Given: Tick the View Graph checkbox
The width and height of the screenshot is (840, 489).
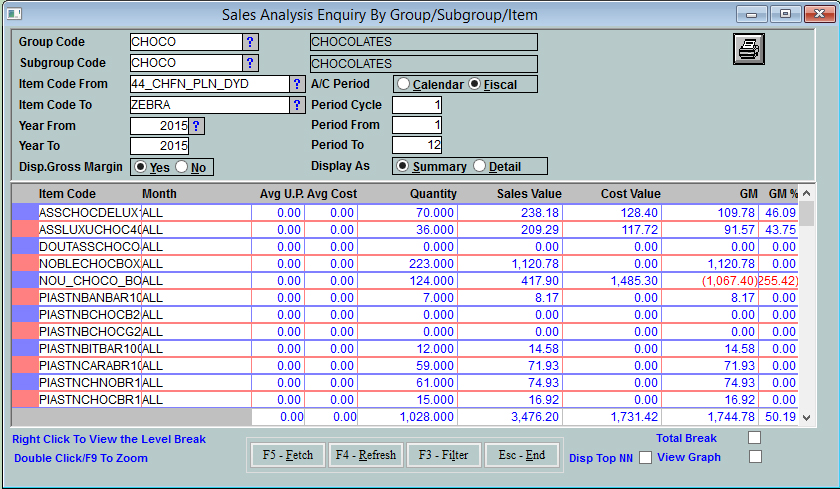Looking at the screenshot, I should [755, 457].
